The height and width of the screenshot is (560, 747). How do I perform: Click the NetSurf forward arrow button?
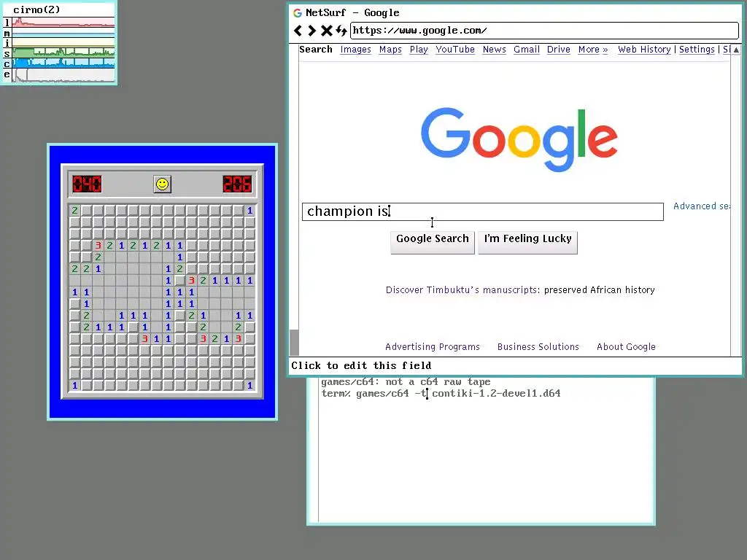[312, 31]
